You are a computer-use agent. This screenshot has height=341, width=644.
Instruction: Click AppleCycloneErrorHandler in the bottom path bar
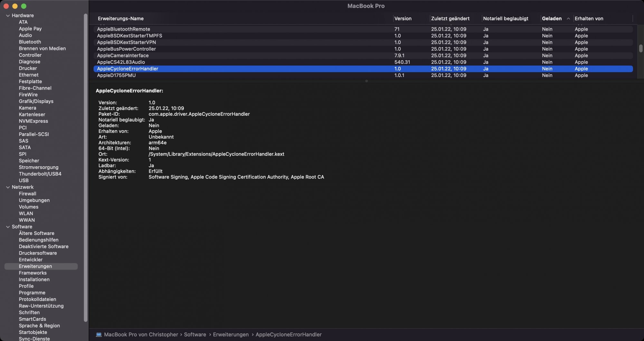point(289,335)
